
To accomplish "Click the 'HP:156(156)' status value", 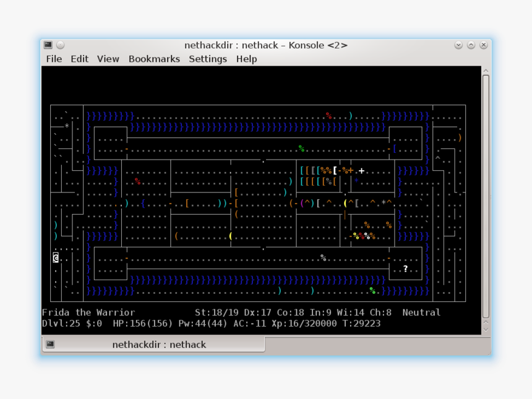I will click(142, 324).
